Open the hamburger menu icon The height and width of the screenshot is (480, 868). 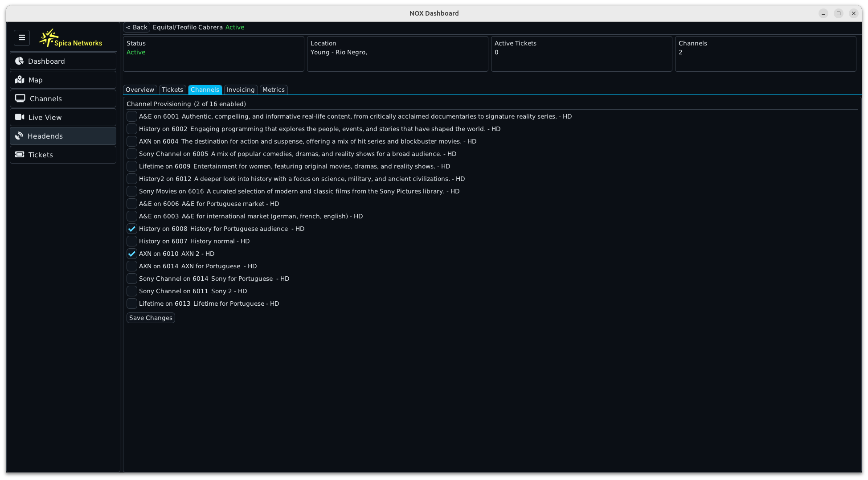[x=22, y=38]
